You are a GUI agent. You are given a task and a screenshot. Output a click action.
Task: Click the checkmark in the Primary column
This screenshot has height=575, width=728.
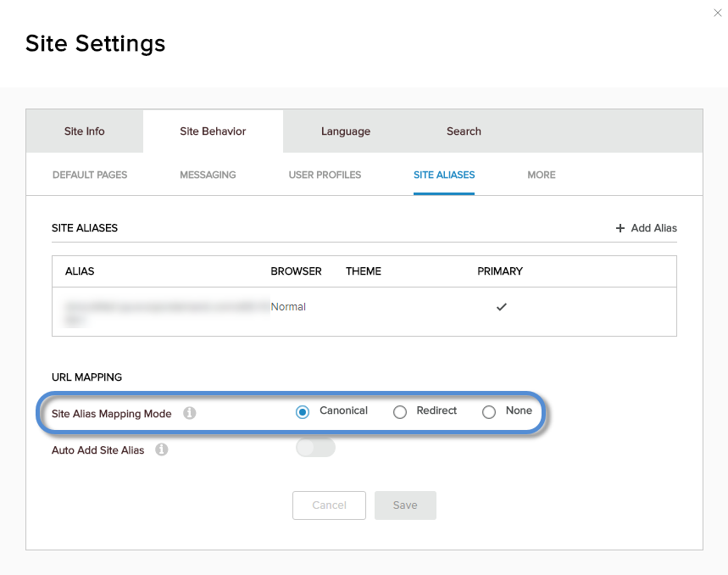501,307
